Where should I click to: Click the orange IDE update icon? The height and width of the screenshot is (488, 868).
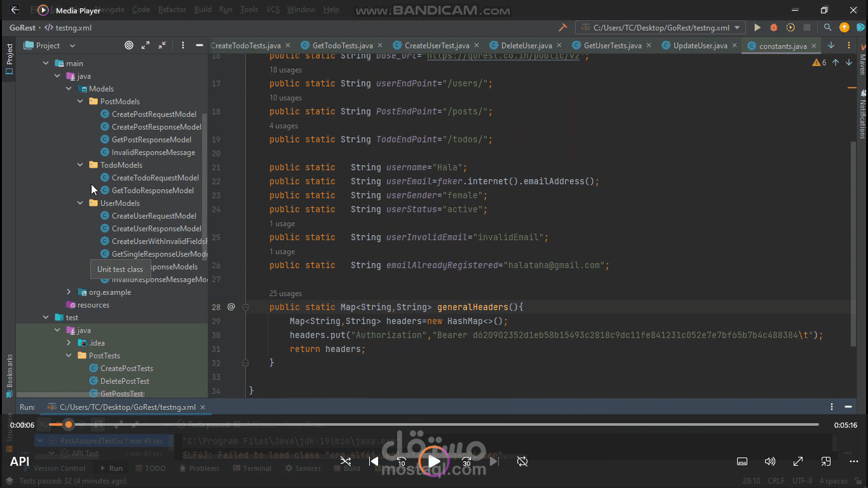click(844, 27)
